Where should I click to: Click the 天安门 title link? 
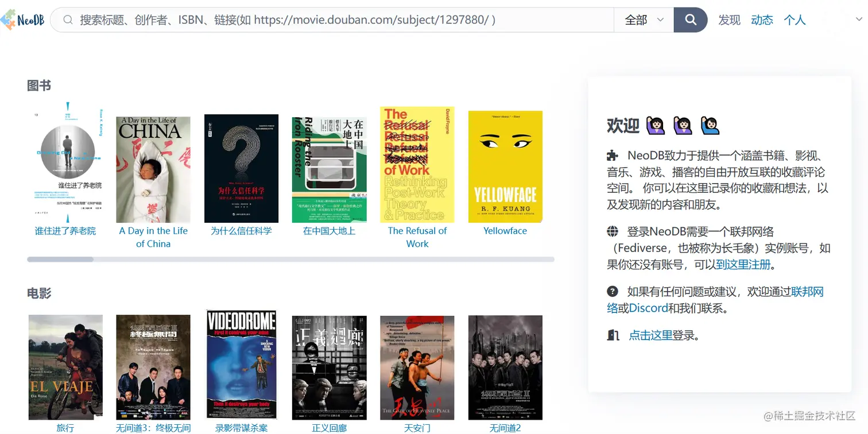[417, 428]
